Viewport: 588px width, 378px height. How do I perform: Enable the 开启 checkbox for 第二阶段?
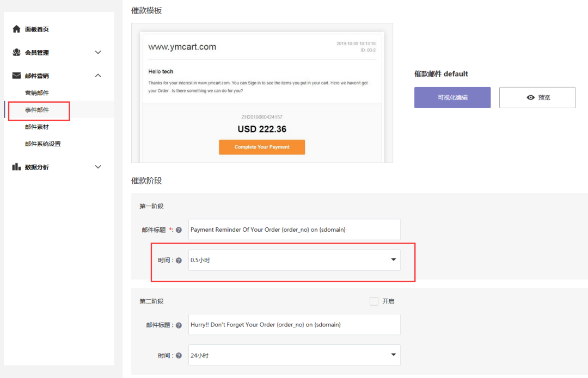(374, 301)
